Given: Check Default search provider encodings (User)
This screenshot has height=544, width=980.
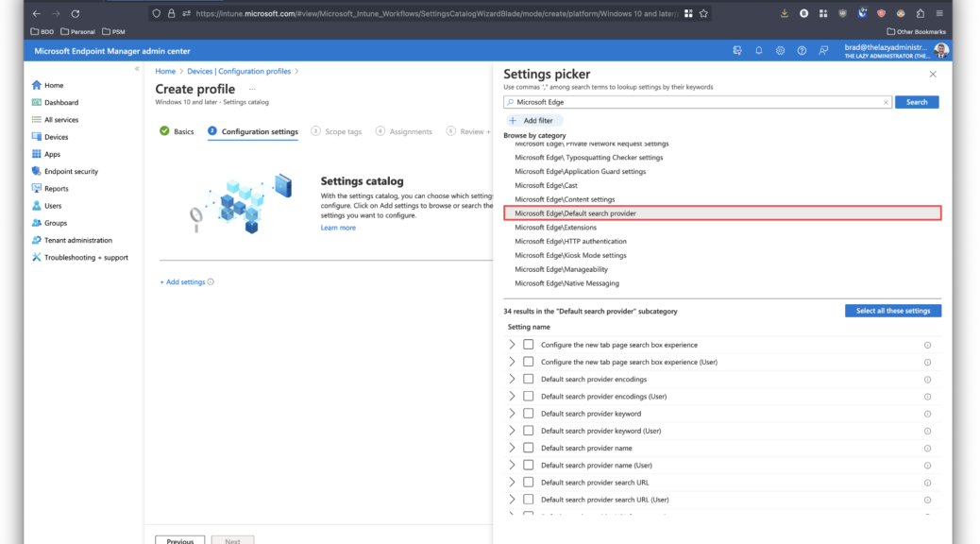Looking at the screenshot, I should (x=528, y=396).
